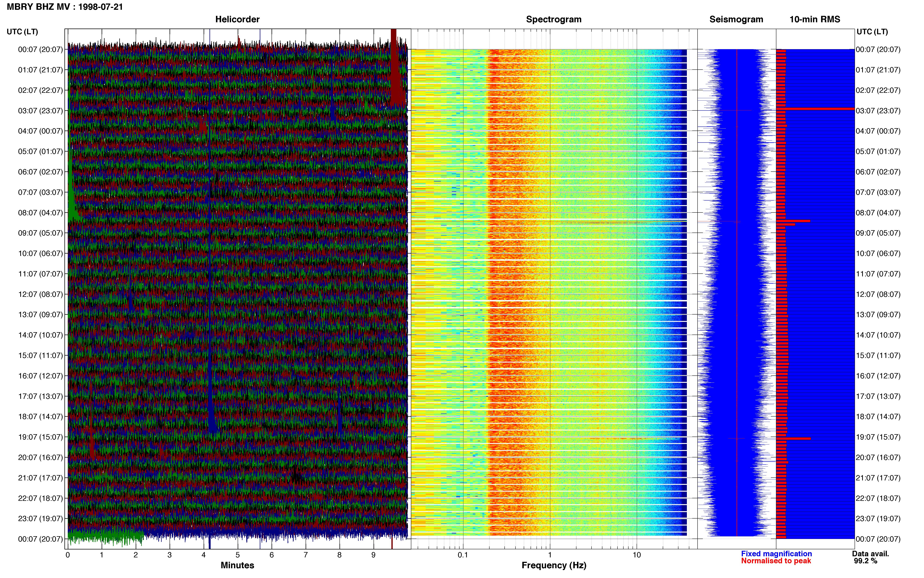The height and width of the screenshot is (578, 924).
Task: Click the plot title 'MBRY BHZ MV : 1998-07-21'
Action: 65,7
